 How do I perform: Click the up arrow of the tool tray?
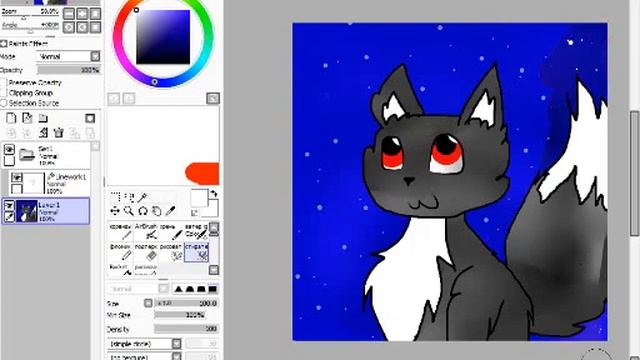214,228
